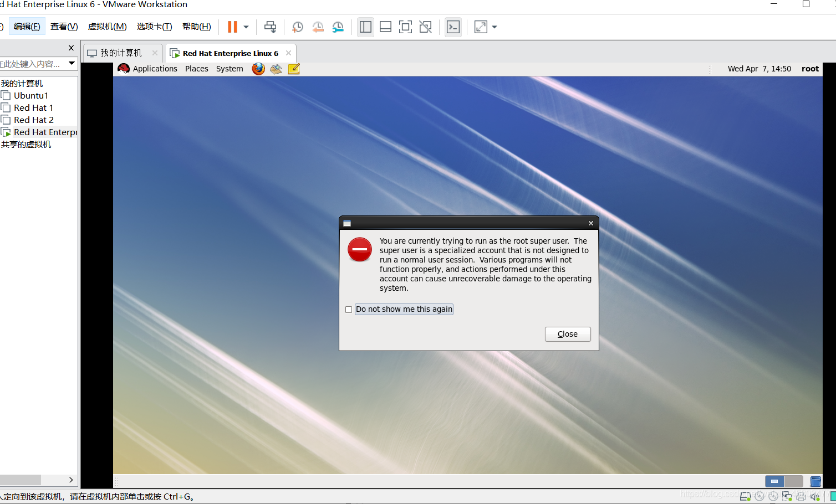Take a snapshot of the virtual machine

coord(298,27)
